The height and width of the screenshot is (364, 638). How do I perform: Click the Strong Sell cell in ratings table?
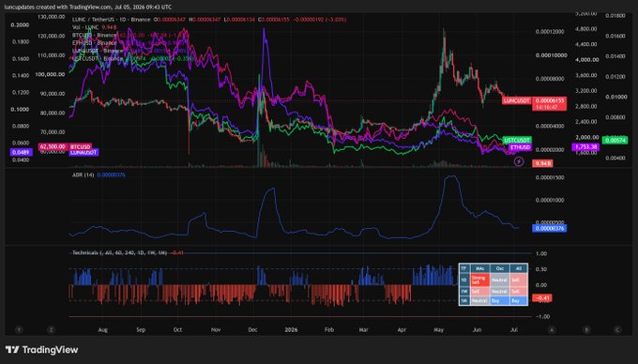(x=479, y=280)
